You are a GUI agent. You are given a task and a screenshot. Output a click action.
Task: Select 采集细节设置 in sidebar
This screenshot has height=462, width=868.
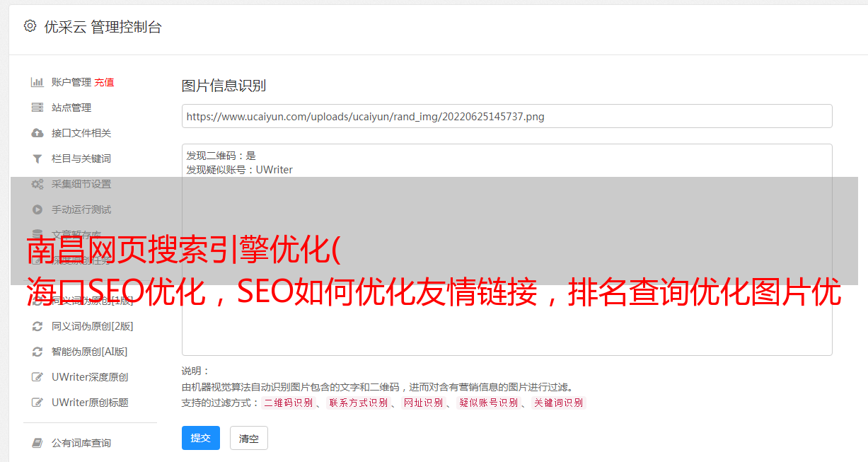[x=81, y=184]
